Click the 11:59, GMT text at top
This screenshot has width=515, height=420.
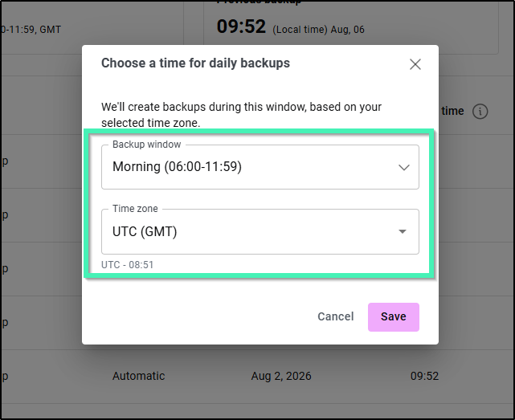(31, 30)
